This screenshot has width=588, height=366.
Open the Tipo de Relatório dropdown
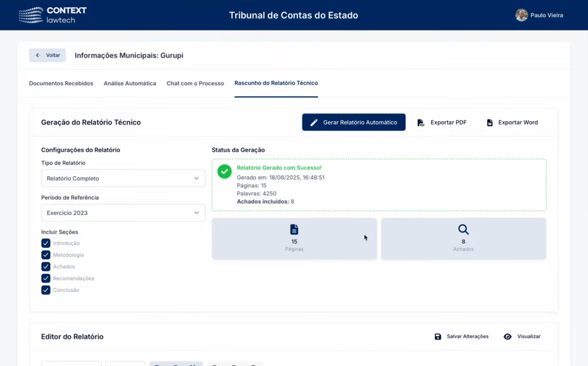(123, 178)
